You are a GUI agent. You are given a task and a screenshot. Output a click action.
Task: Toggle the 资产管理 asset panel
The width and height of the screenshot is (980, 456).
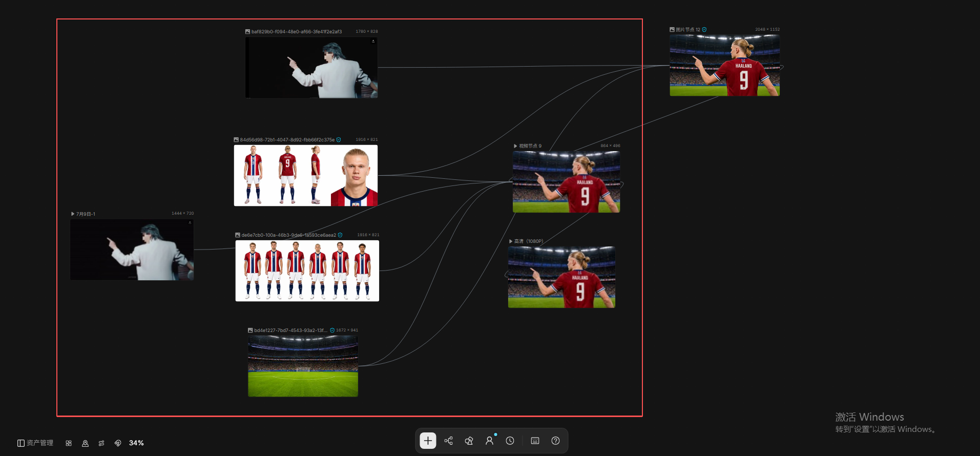coord(35,443)
